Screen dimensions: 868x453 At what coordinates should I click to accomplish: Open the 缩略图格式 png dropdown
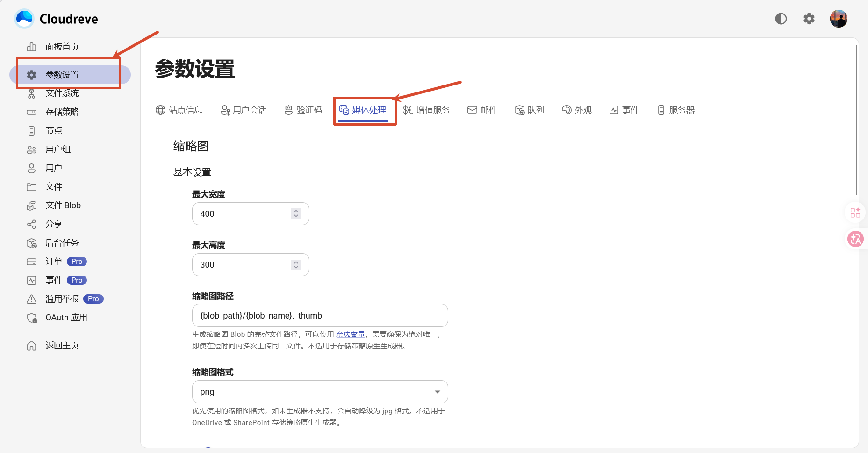(320, 392)
